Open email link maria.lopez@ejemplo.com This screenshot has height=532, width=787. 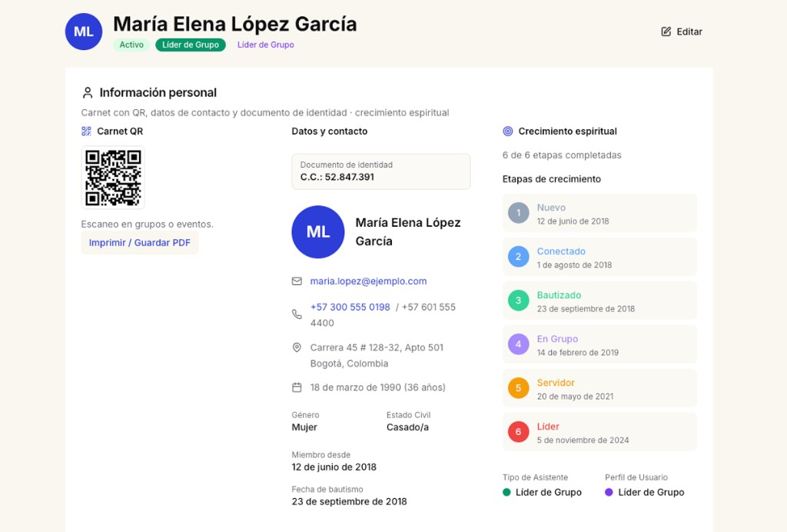tap(368, 281)
